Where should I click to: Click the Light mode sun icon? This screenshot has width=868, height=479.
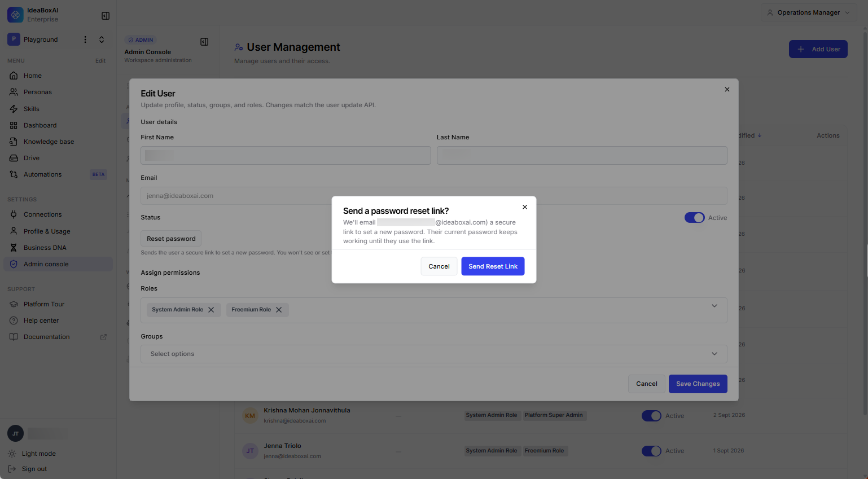12,454
